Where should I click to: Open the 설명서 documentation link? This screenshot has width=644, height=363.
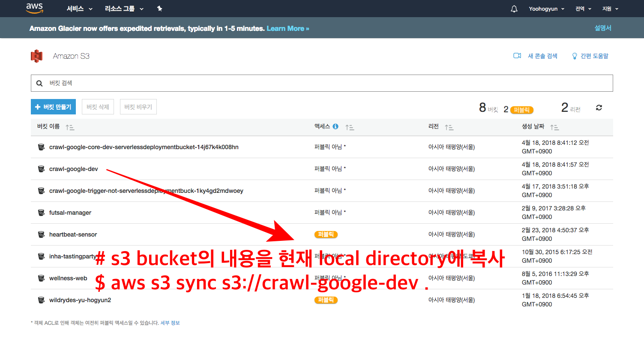pyautogui.click(x=603, y=28)
